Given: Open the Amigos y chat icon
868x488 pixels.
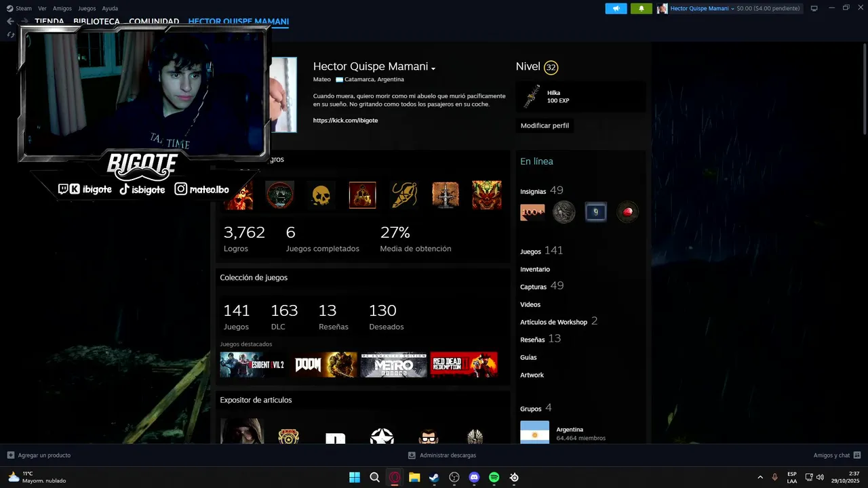Looking at the screenshot, I should click(x=857, y=455).
